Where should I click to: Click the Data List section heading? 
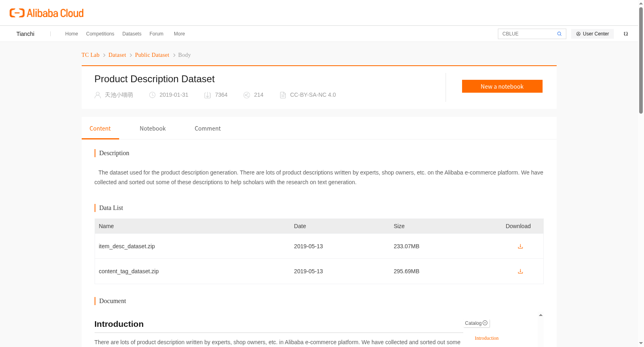coord(111,208)
